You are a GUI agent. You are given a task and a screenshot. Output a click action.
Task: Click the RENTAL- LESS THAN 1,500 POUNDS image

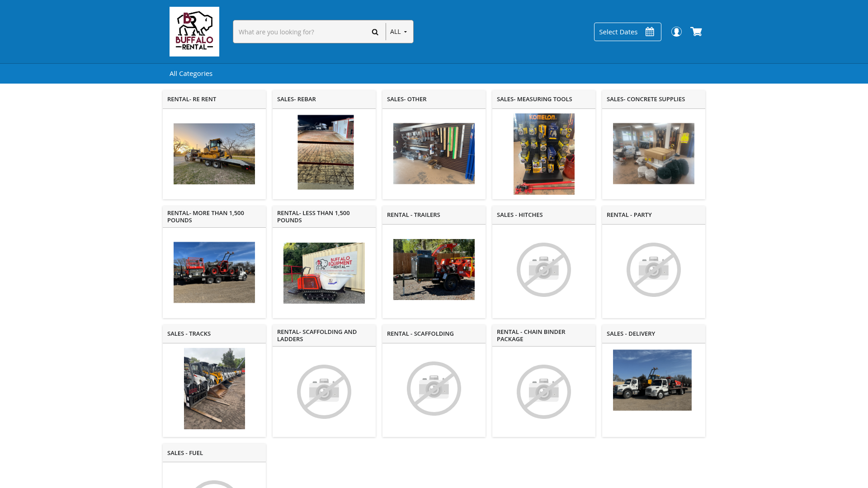tap(324, 272)
